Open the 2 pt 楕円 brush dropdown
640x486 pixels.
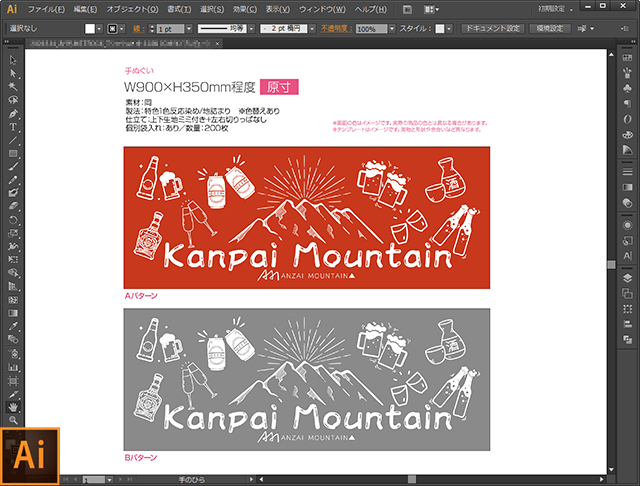click(x=312, y=29)
